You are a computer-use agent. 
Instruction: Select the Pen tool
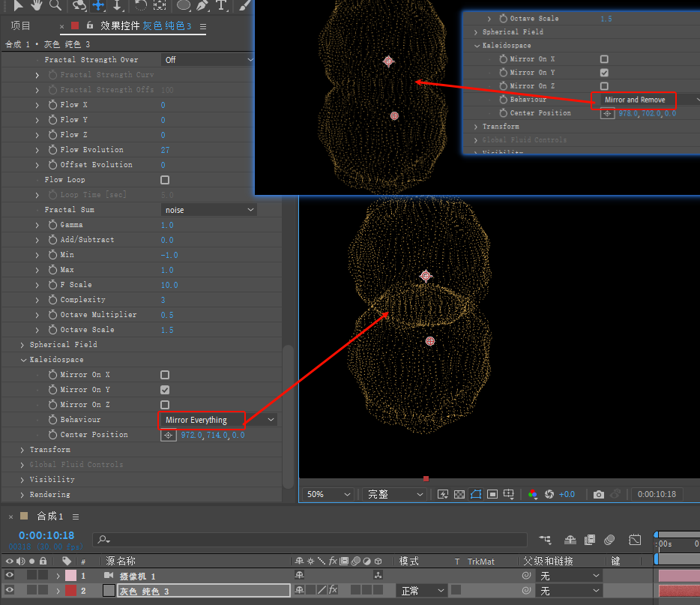pos(202,5)
